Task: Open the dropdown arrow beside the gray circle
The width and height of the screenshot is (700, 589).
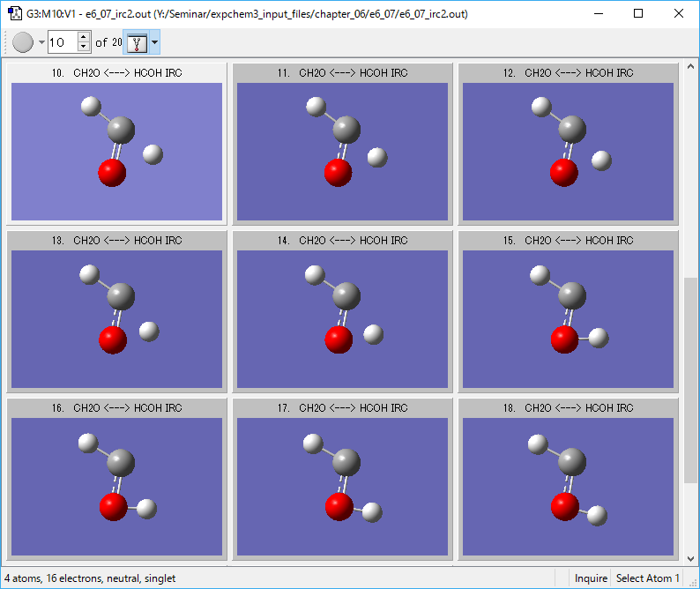Action: tap(41, 42)
